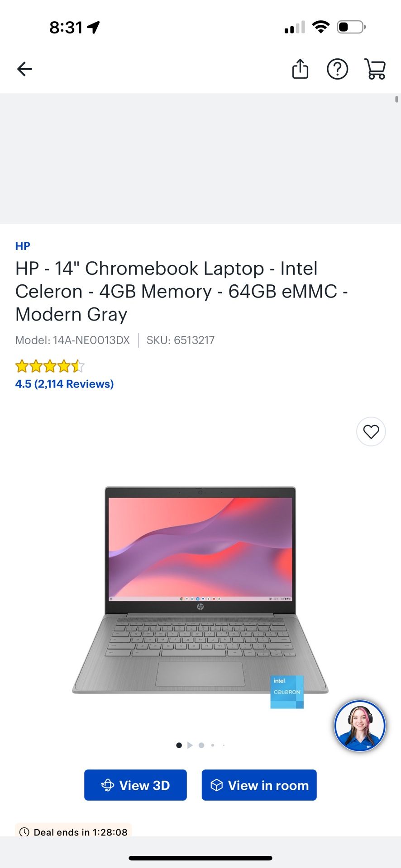The image size is (401, 868).
Task: Click the Intel Celeron badge on image
Action: [287, 692]
